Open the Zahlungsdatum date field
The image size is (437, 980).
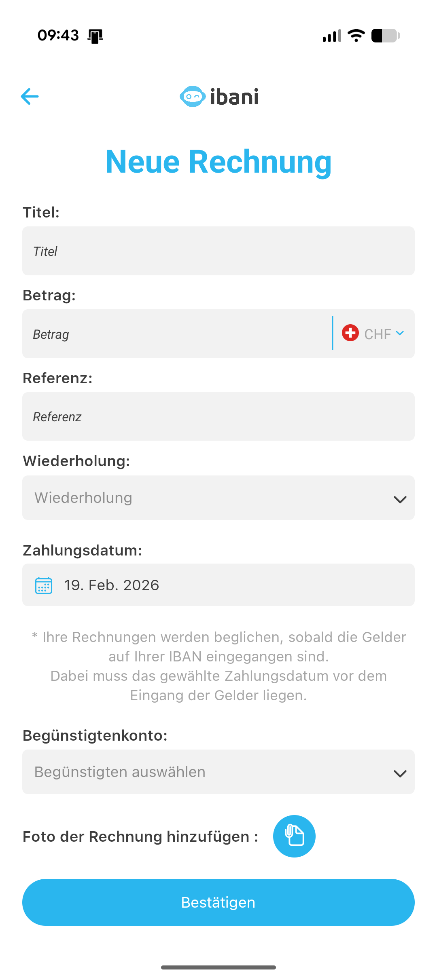tap(218, 585)
